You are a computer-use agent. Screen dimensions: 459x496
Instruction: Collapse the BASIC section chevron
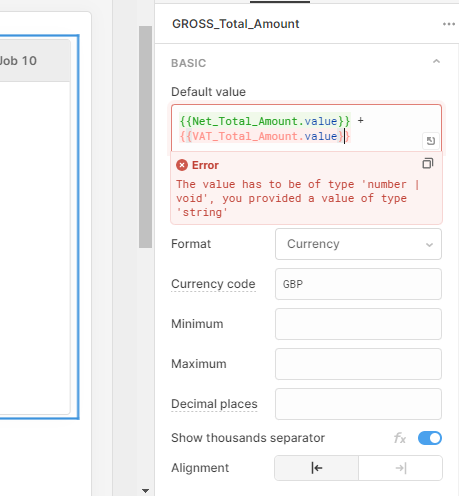tap(436, 62)
